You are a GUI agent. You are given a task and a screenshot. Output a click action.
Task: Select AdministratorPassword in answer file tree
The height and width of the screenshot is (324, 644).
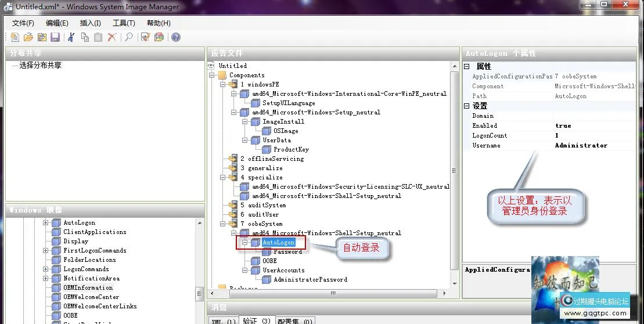click(306, 279)
